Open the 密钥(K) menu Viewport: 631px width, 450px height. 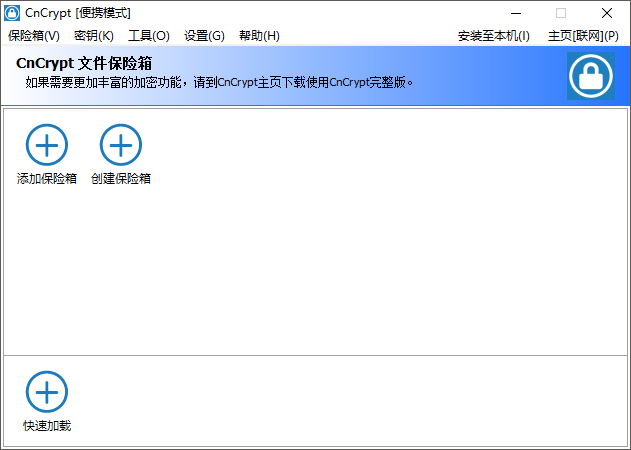[x=94, y=36]
